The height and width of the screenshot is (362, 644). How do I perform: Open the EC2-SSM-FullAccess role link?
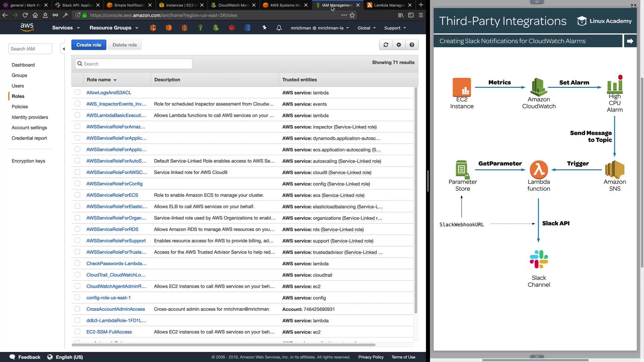point(109,332)
